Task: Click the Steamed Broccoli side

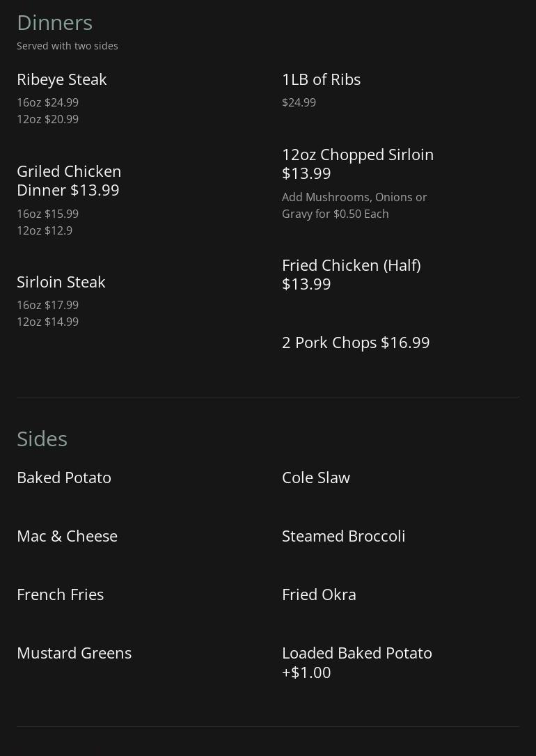Action: point(343,536)
